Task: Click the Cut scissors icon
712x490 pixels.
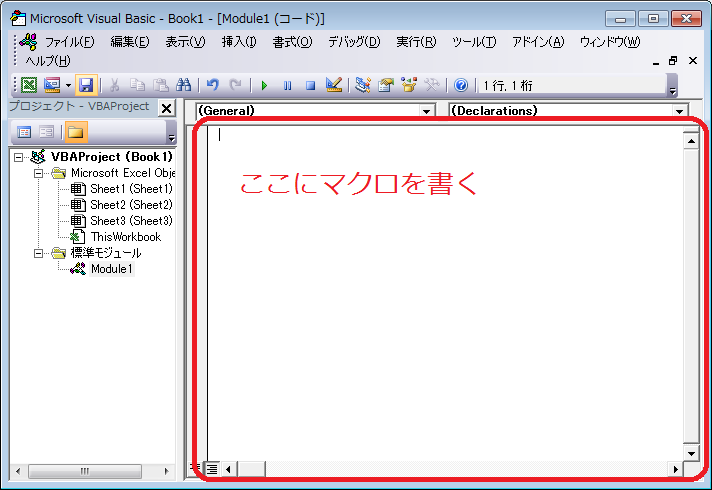Action: [x=114, y=85]
